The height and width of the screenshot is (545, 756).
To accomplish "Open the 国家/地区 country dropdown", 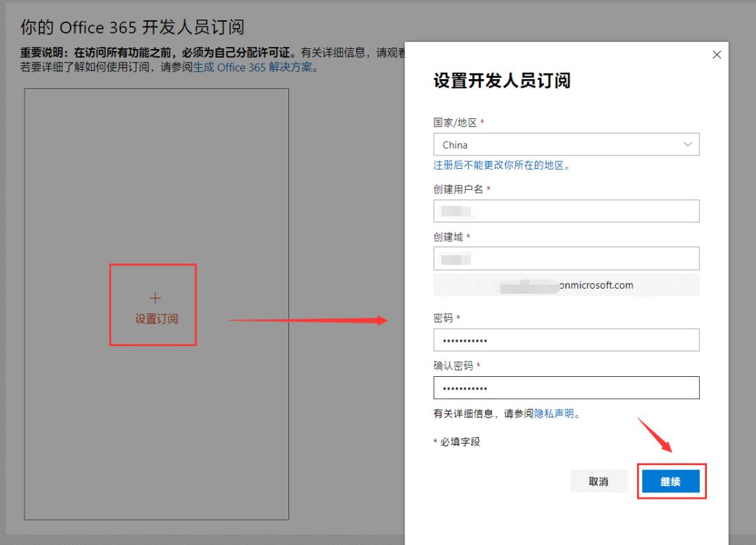I will pyautogui.click(x=566, y=144).
